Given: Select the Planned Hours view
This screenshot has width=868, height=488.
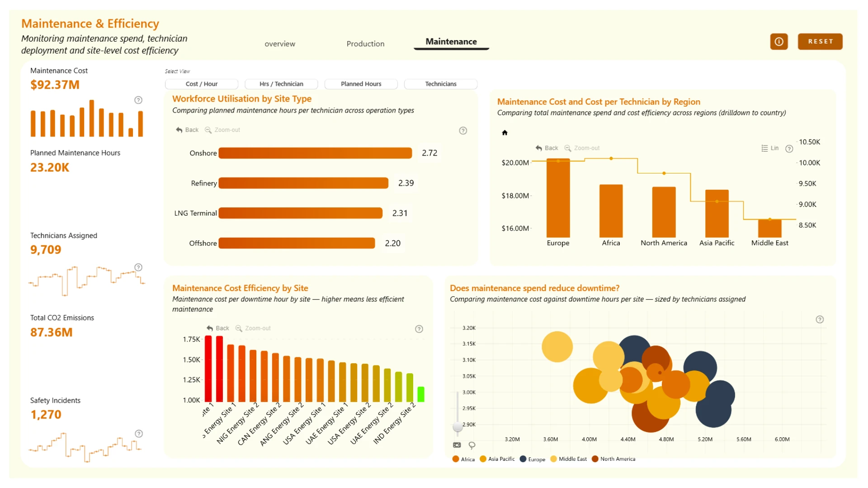Looking at the screenshot, I should 361,84.
